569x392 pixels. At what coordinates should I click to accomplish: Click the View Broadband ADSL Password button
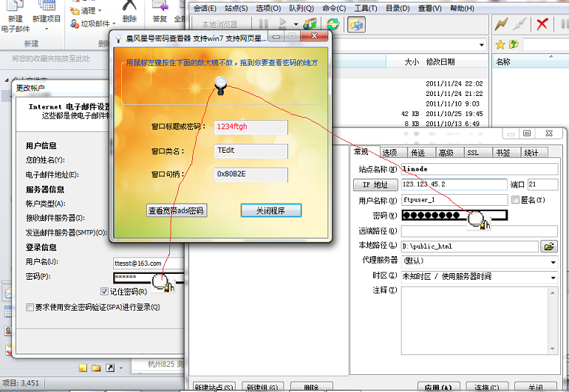(176, 210)
